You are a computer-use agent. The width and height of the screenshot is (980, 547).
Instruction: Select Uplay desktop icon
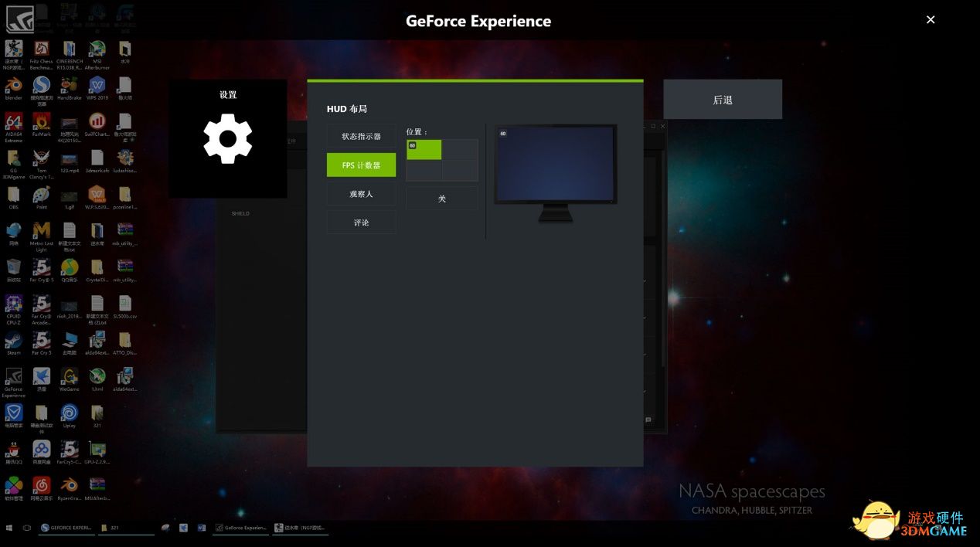[70, 416]
